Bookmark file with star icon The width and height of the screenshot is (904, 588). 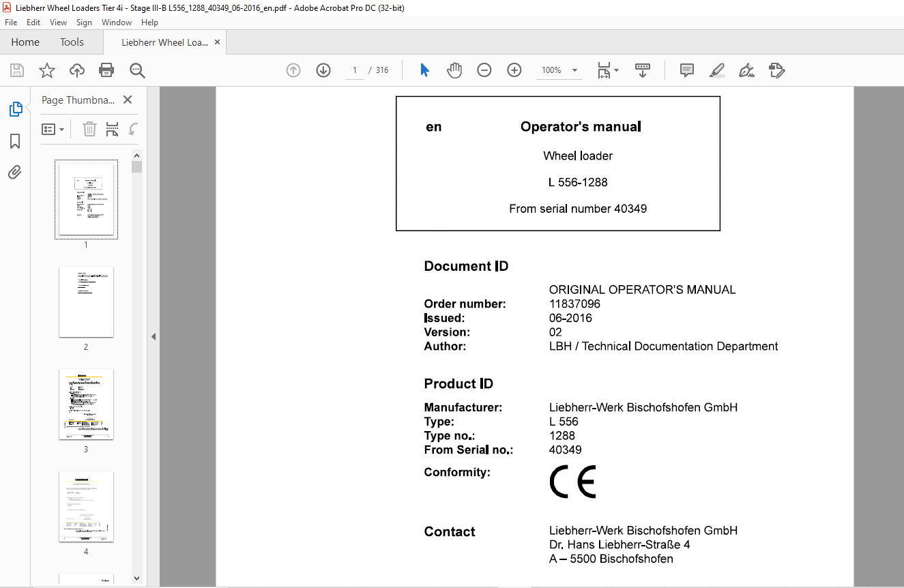coord(46,70)
